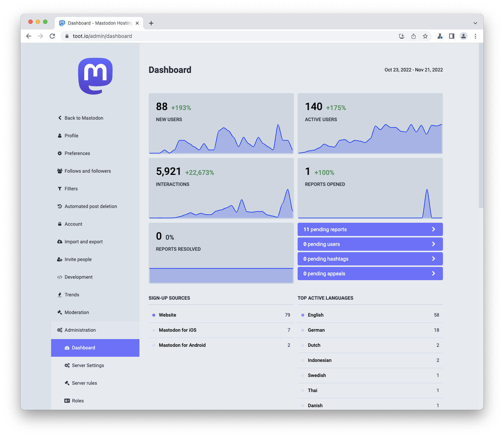Select the Invite people icon

coord(60,259)
